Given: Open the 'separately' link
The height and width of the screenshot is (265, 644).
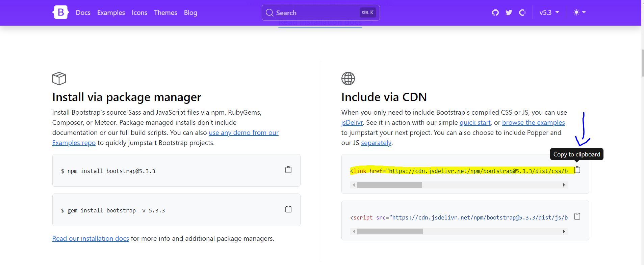Looking at the screenshot, I should [376, 143].
